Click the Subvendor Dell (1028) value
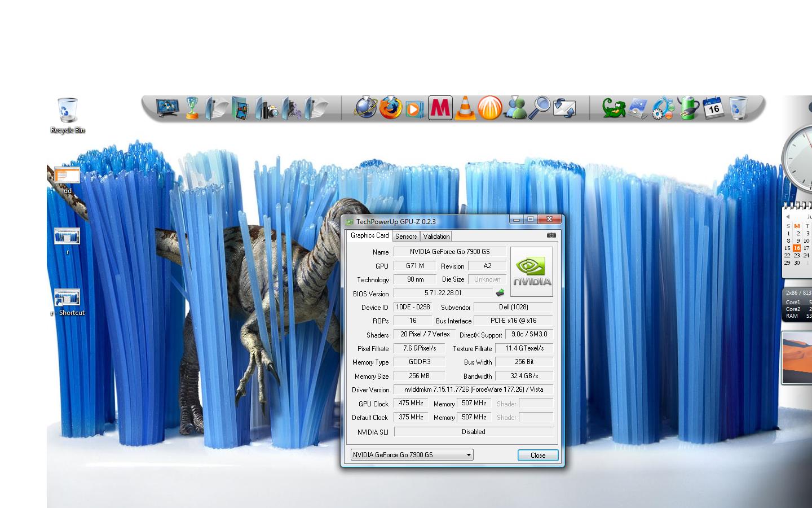 click(x=513, y=307)
